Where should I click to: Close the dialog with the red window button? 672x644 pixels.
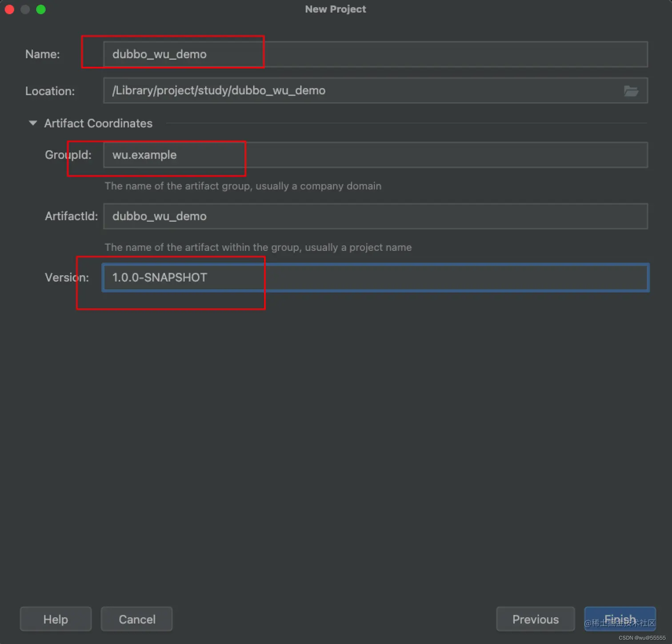pos(9,9)
